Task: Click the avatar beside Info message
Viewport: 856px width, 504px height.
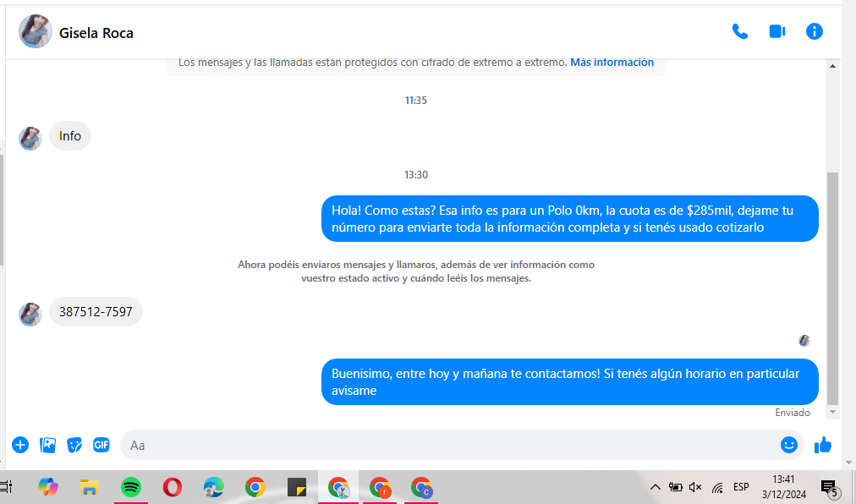Action: click(x=30, y=139)
